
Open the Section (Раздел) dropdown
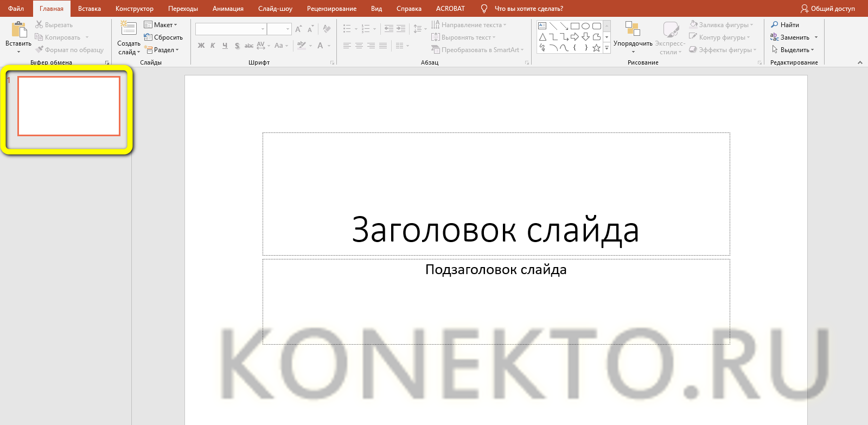pyautogui.click(x=162, y=50)
